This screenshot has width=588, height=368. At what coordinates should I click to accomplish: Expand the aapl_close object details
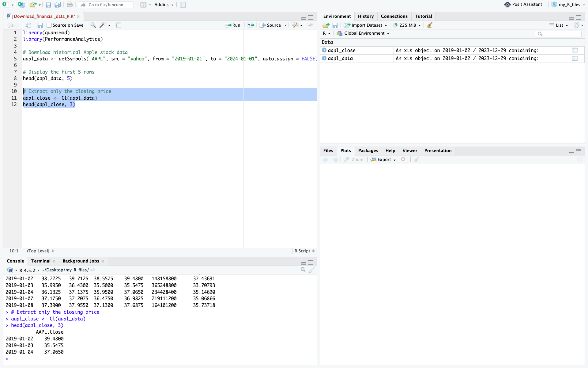point(324,50)
